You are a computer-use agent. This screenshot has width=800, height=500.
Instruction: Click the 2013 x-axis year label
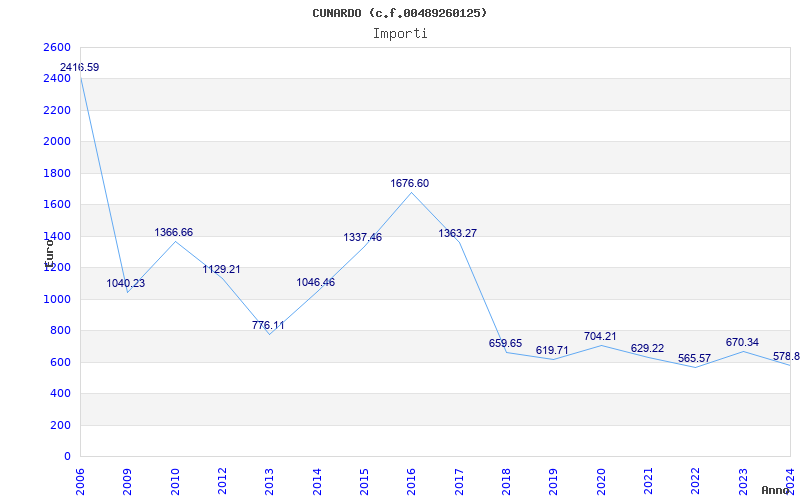[x=269, y=481]
